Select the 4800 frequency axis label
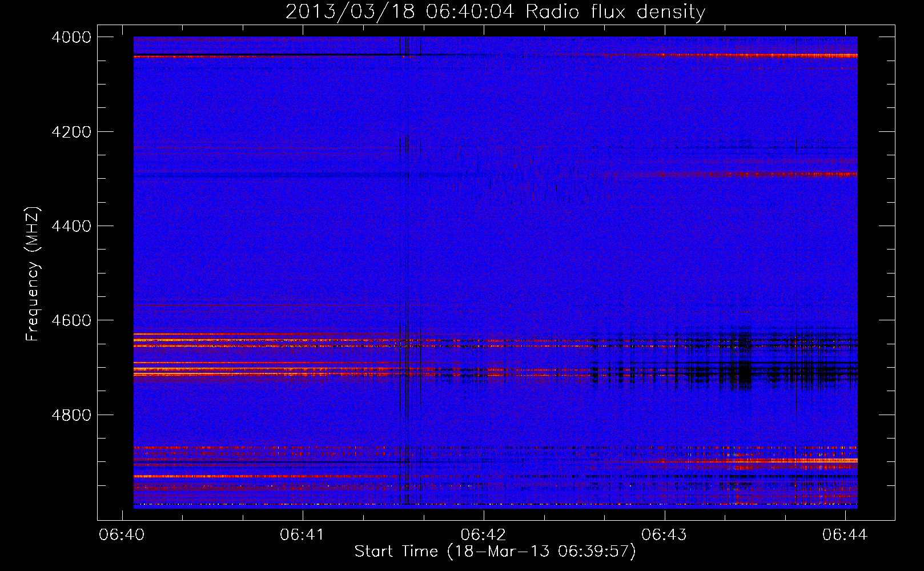The height and width of the screenshot is (571, 924). tap(71, 415)
